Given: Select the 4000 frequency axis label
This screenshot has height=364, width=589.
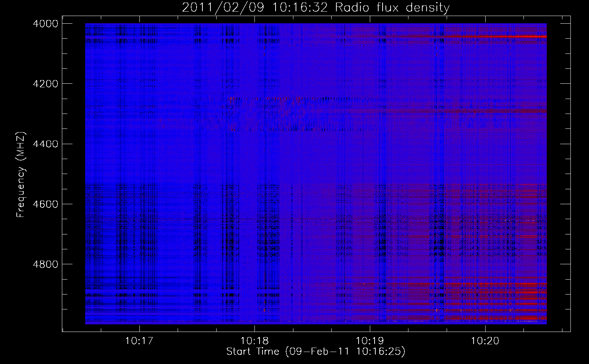Looking at the screenshot, I should click(x=46, y=24).
